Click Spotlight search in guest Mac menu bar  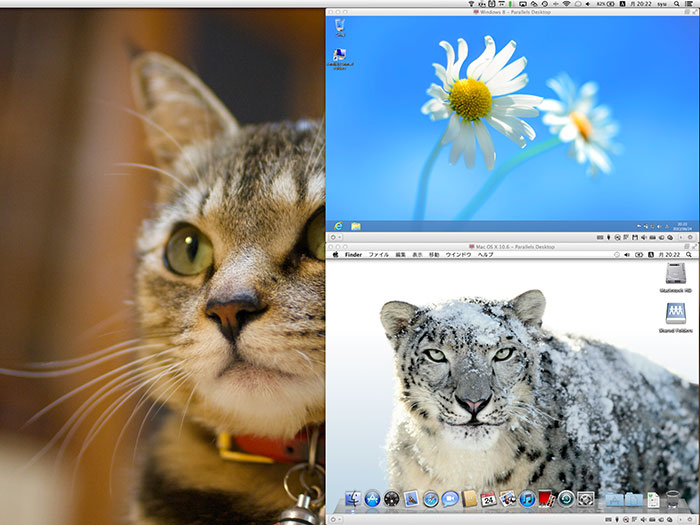(689, 254)
